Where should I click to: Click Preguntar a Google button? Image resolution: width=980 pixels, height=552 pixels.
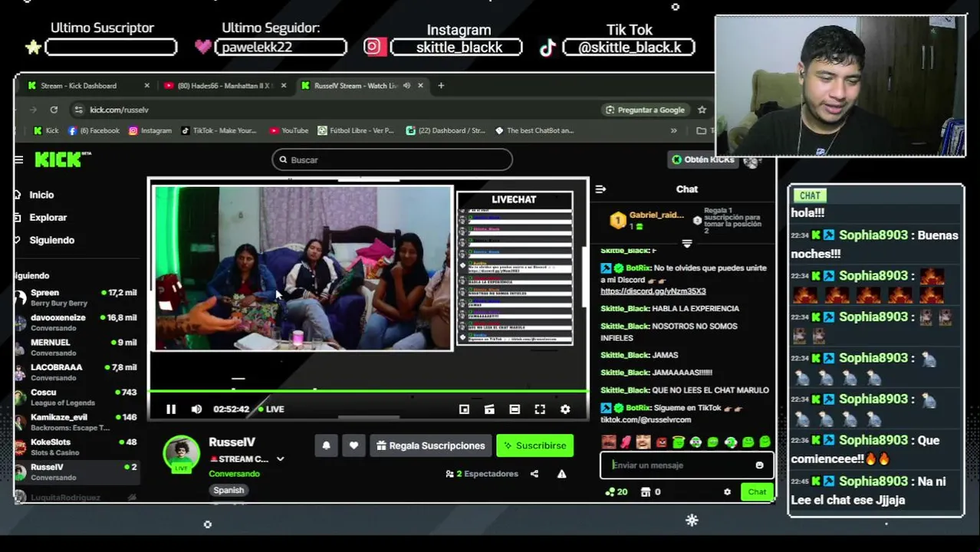[645, 110]
